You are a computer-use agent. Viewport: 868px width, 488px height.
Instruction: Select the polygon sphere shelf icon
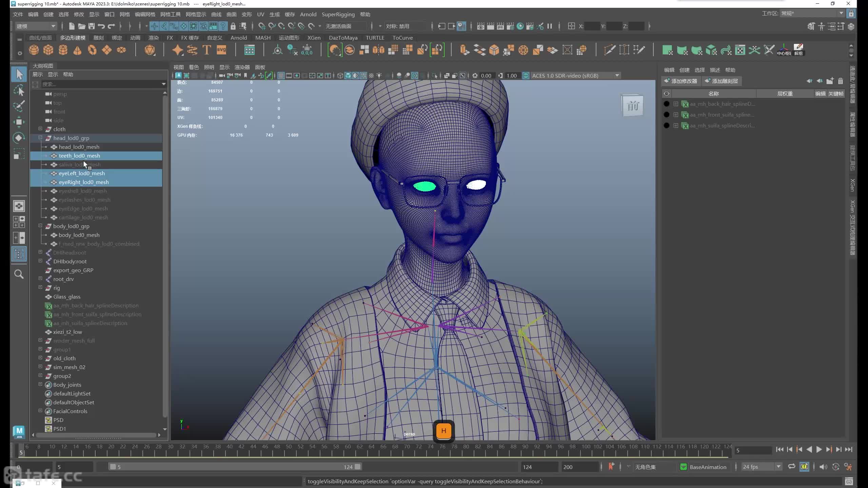[x=34, y=50]
